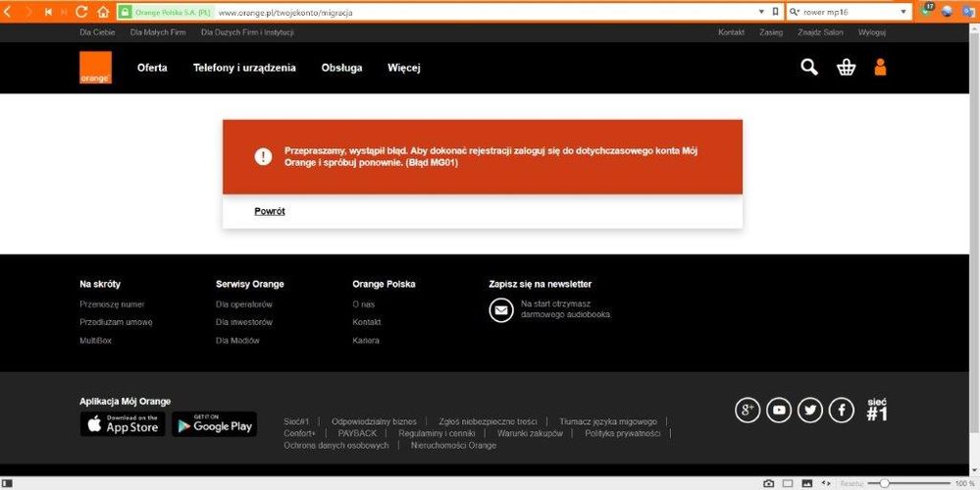Open the shopping basket icon
This screenshot has width=980, height=490.
[x=846, y=67]
